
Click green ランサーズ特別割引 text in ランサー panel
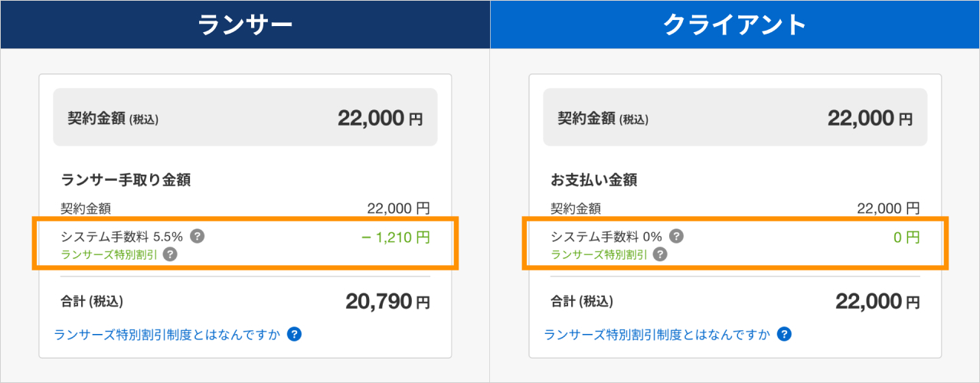coord(109,254)
